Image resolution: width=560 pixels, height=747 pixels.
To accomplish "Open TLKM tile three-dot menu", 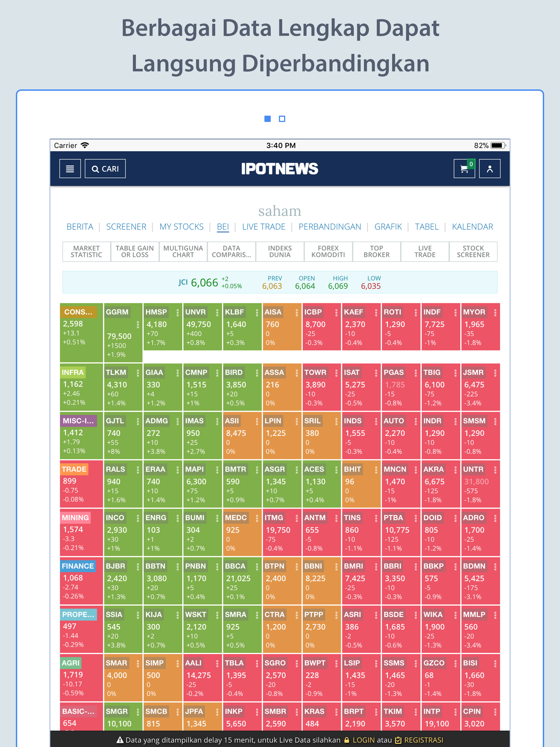I will (138, 373).
